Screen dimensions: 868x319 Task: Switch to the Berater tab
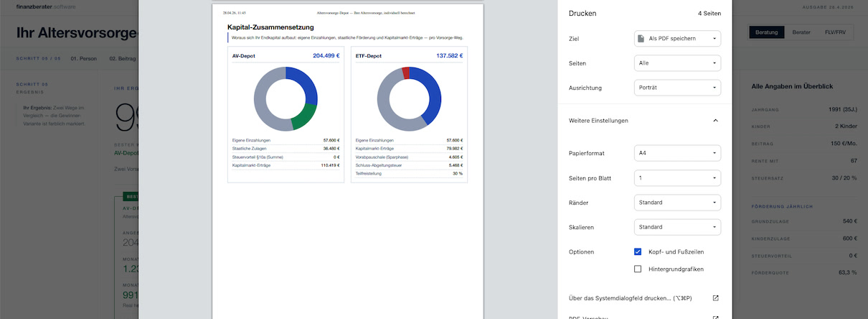pyautogui.click(x=801, y=32)
